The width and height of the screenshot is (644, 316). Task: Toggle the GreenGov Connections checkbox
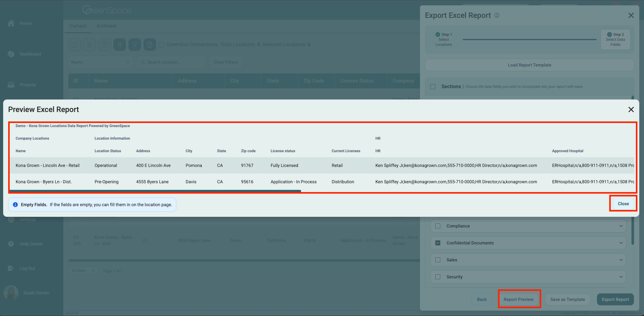tap(161, 45)
